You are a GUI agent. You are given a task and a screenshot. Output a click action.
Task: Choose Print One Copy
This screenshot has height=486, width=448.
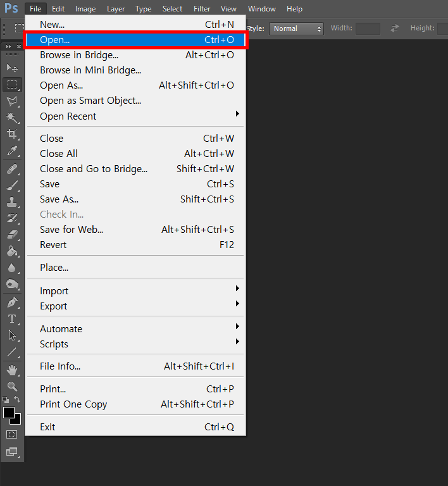[135, 404]
